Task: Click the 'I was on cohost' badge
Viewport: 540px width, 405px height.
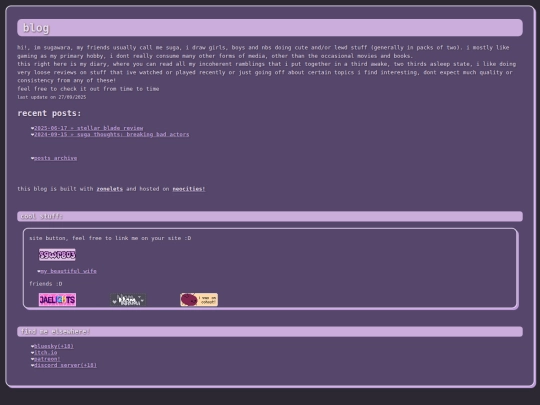Action: 199,300
